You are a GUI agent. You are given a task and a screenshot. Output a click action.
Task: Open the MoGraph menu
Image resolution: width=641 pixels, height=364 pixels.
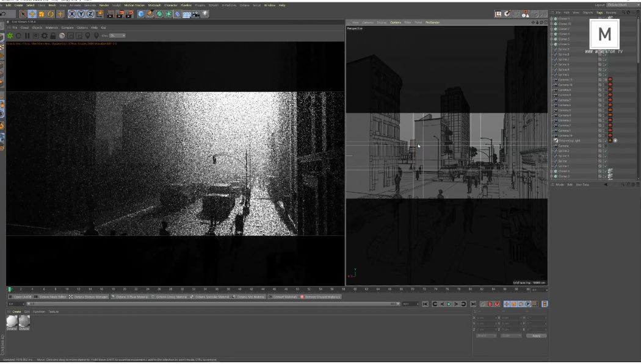(154, 5)
